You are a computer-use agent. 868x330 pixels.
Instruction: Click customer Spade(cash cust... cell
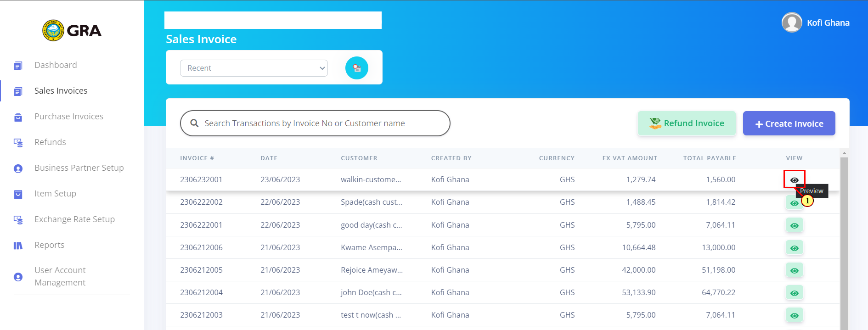point(372,202)
